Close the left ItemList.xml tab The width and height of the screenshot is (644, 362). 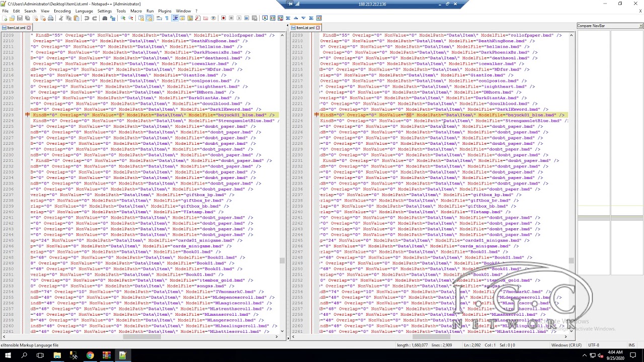[x=29, y=28]
